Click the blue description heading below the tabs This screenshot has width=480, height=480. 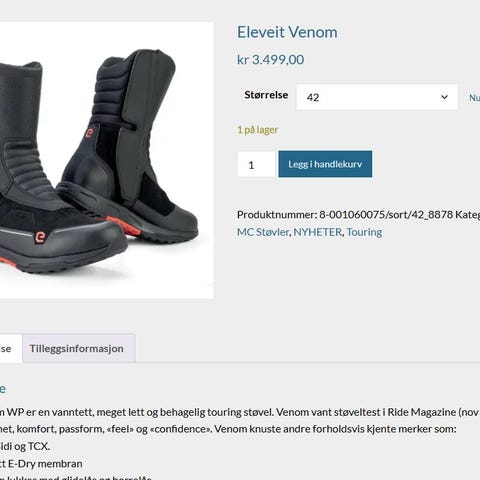[3, 389]
